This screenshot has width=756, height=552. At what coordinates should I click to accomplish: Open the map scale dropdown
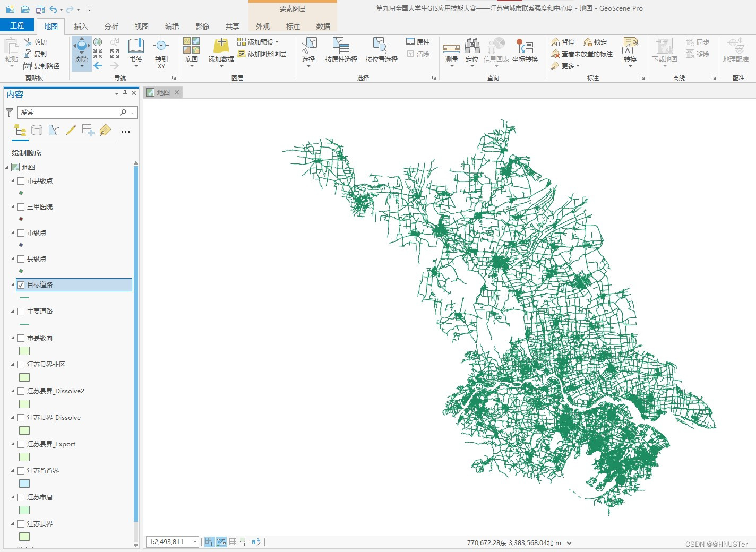tap(195, 542)
